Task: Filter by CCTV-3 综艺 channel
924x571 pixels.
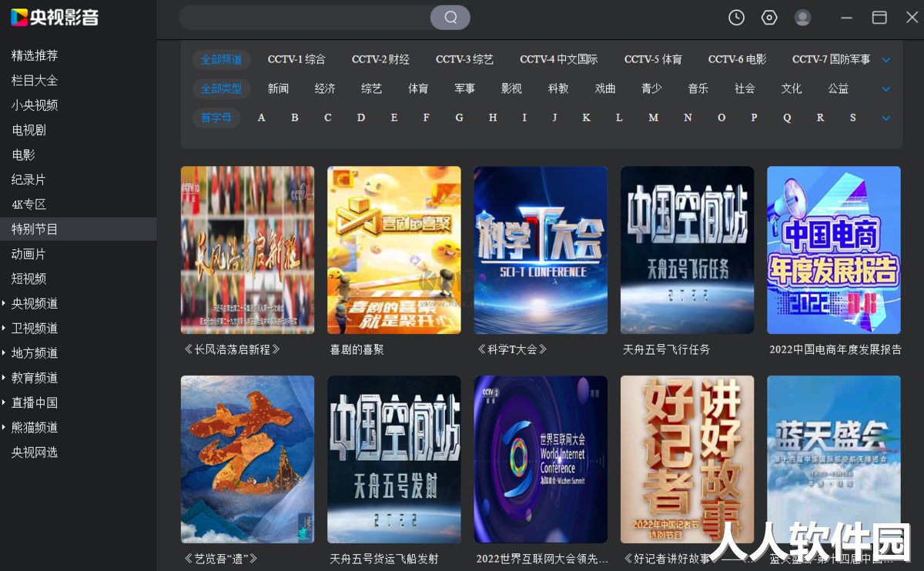Action: click(x=464, y=59)
